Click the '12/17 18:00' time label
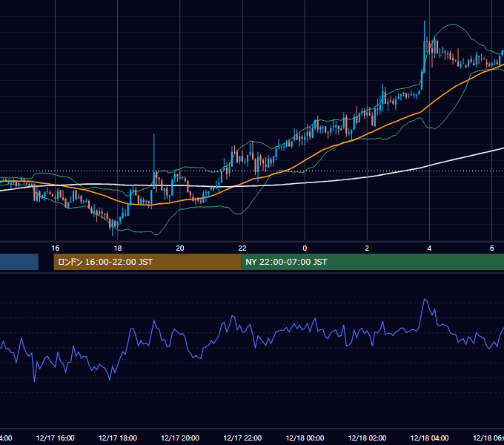The image size is (504, 445). (118, 438)
